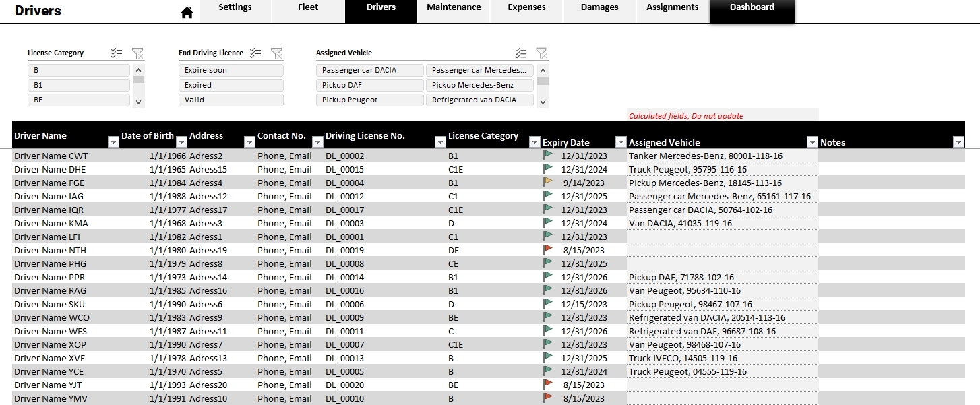Image resolution: width=980 pixels, height=405 pixels.
Task: Filter by Passenger car Mercedes vehicle
Action: 480,70
